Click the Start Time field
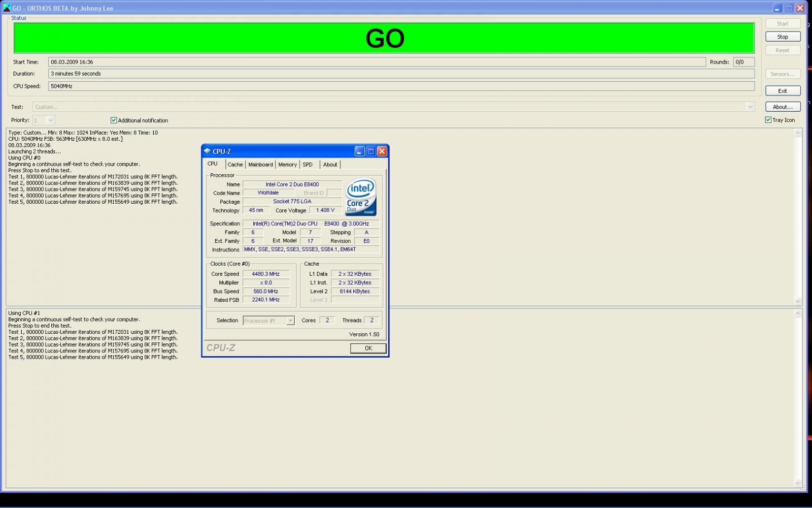The image size is (812, 508). pyautogui.click(x=377, y=62)
